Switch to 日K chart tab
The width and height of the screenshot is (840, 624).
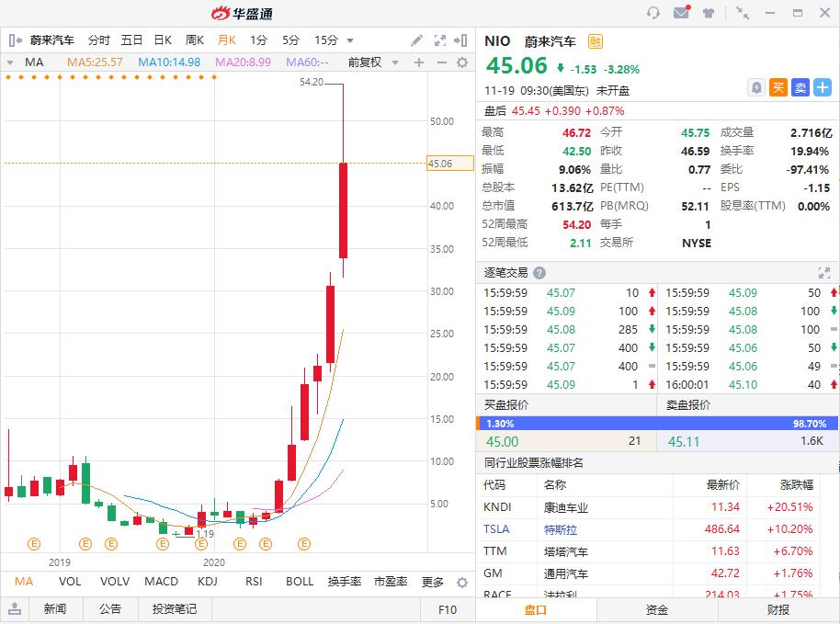[163, 40]
